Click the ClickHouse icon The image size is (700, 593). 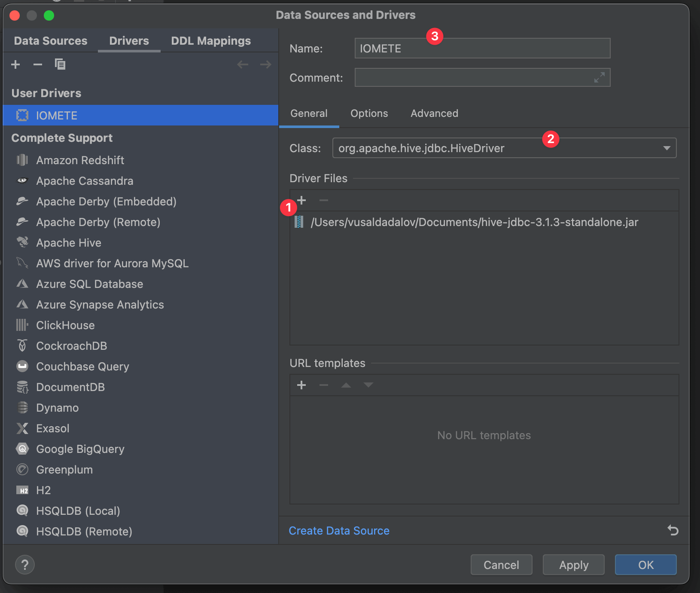(22, 325)
